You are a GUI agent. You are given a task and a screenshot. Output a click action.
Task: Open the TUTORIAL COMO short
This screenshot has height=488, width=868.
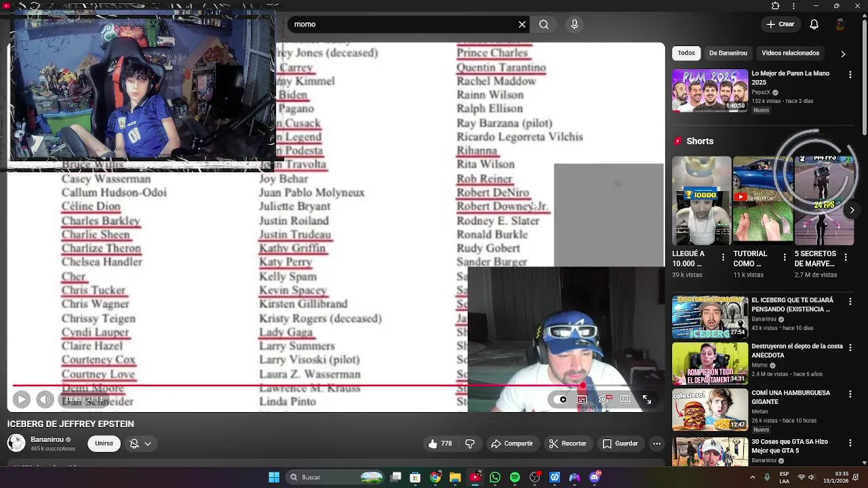763,201
